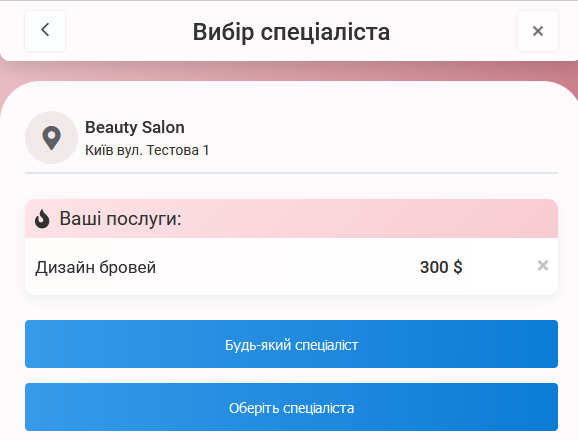Open Оберіть спеціаліста list
Image resolution: width=578 pixels, height=440 pixels.
291,407
